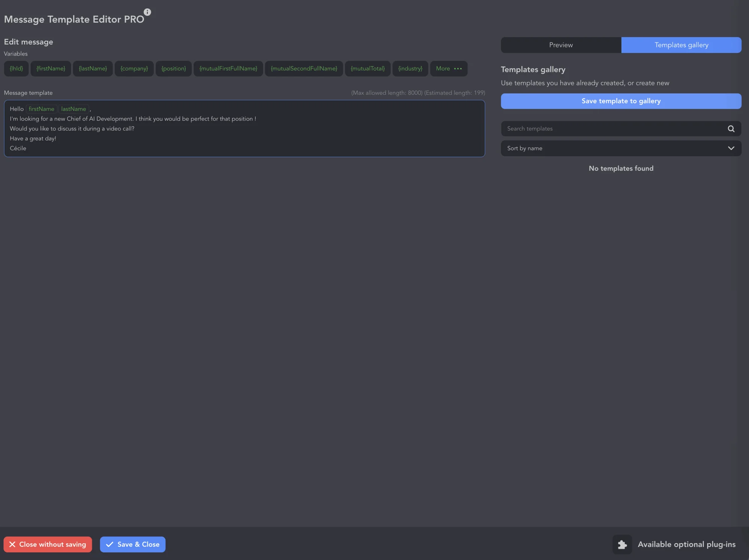
Task: Expand More variables list
Action: click(x=449, y=69)
